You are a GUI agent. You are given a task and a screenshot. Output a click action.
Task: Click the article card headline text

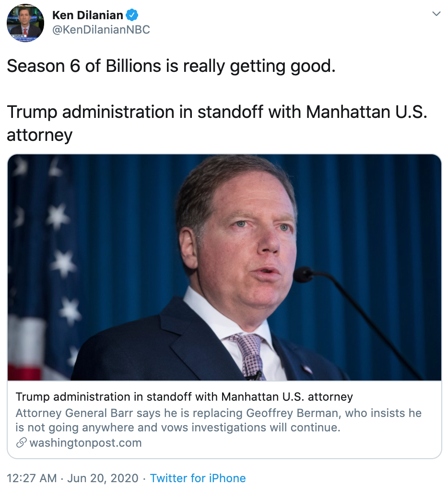184,397
